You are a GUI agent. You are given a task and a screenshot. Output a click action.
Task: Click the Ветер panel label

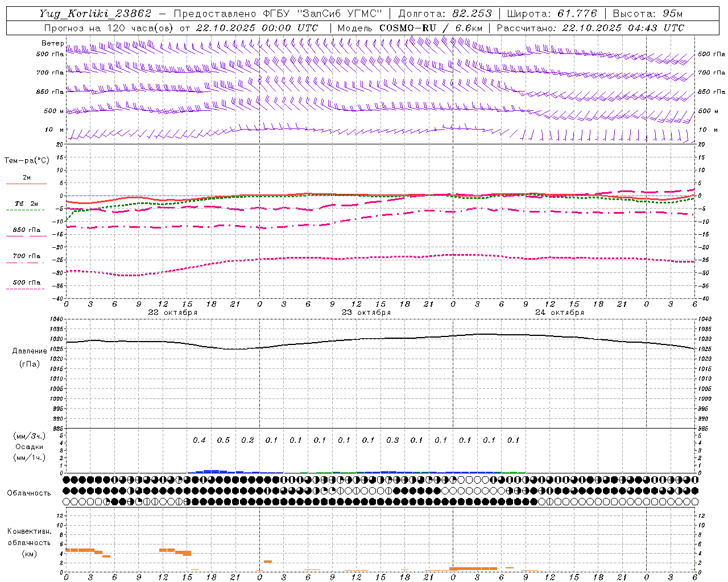52,43
